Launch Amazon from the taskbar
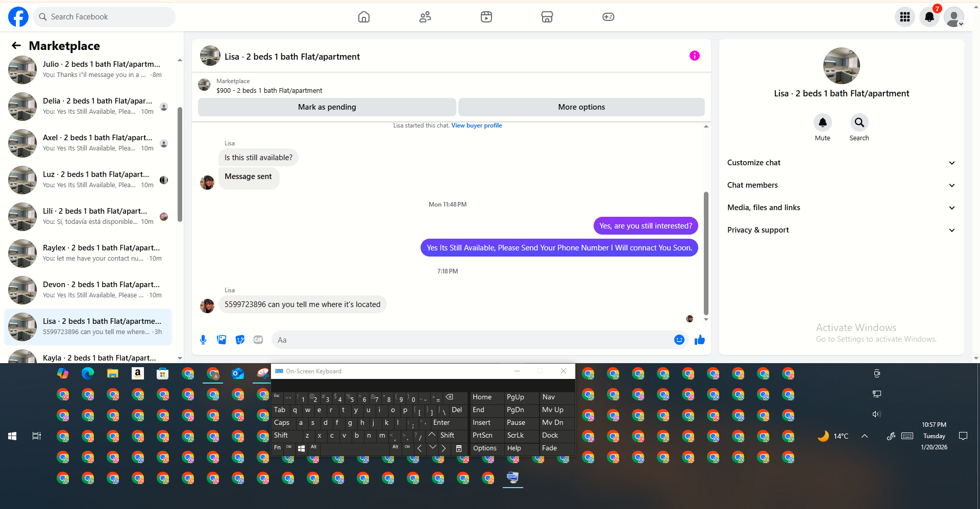Screen dimensions: 980x509 coord(138,373)
